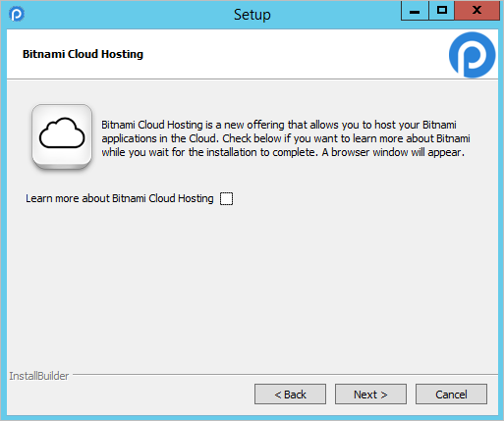The height and width of the screenshot is (421, 504).
Task: Click the 'A browser window will appear' sentence
Action: (393, 152)
